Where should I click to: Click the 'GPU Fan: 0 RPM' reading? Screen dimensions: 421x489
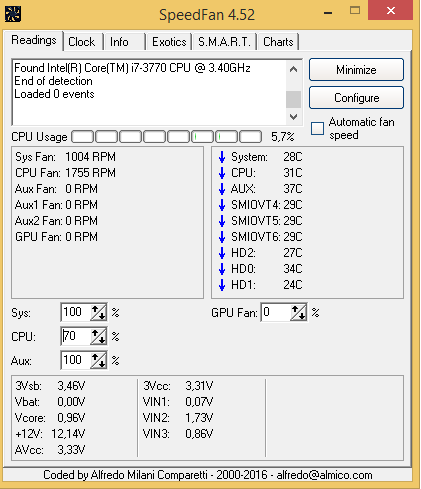click(56, 237)
